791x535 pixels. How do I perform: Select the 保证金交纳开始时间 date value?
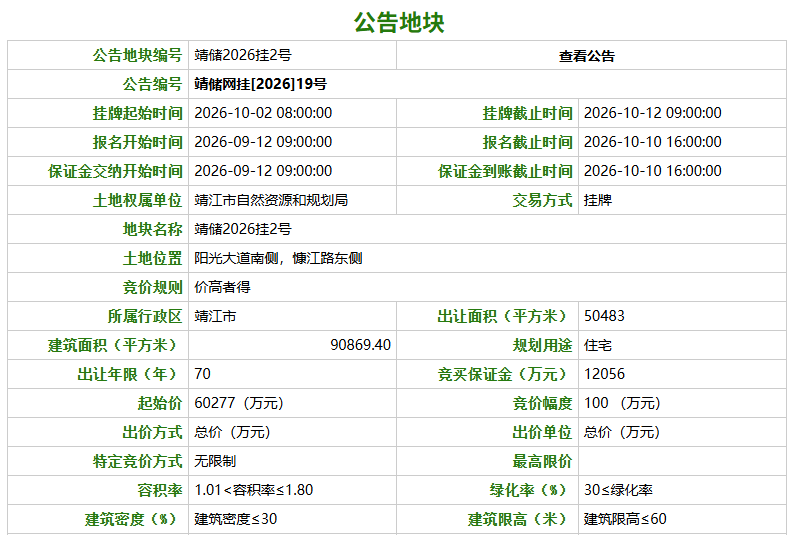(x=263, y=171)
